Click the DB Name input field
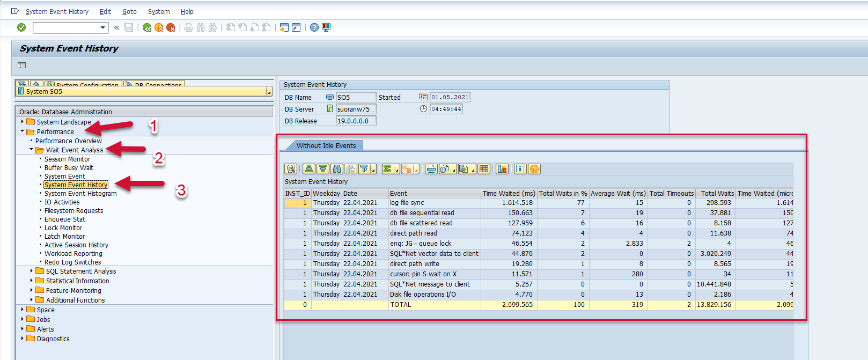 355,97
